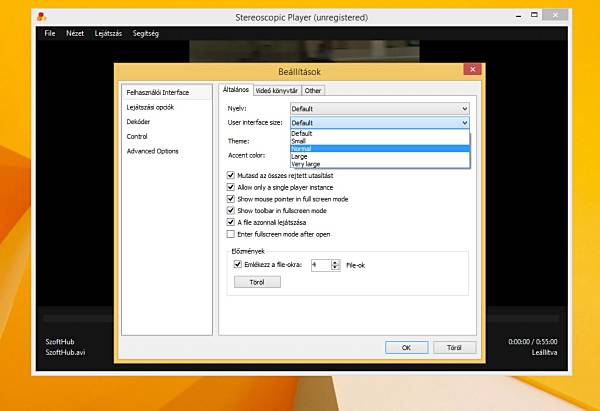The image size is (600, 411).
Task: Toggle Show toolbar in fullscreen mode
Action: click(230, 210)
